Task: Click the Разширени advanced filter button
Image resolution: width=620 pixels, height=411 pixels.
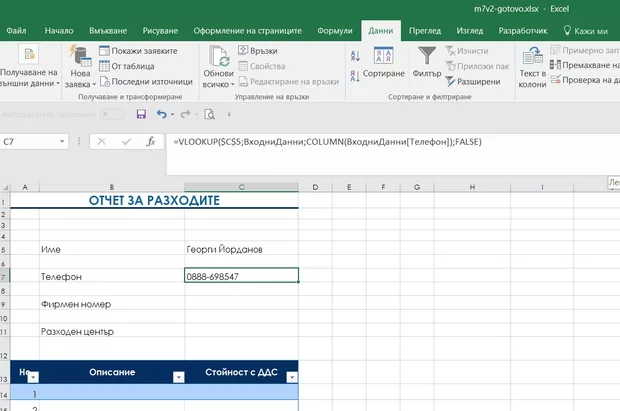Action: point(473,81)
